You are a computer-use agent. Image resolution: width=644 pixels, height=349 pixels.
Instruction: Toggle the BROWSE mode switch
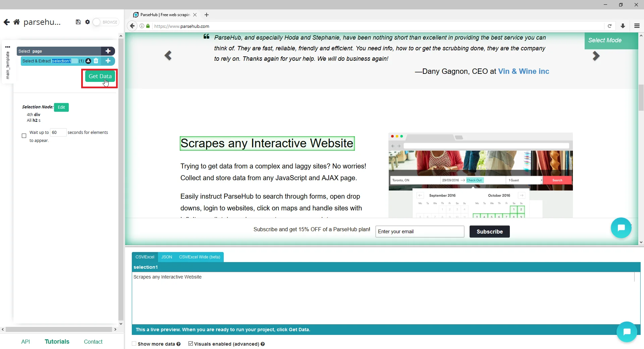point(106,22)
